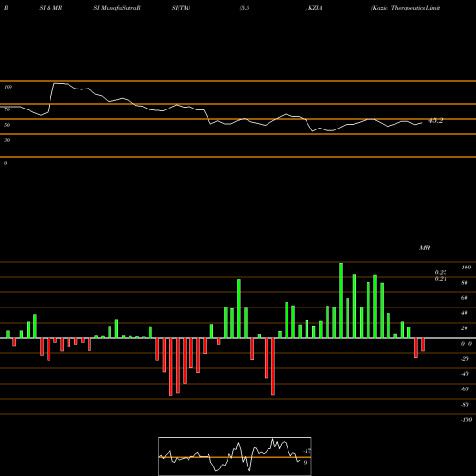Click the 30 label on RSI axis
Viewport: 476px width, 476px height.
(x=7, y=140)
